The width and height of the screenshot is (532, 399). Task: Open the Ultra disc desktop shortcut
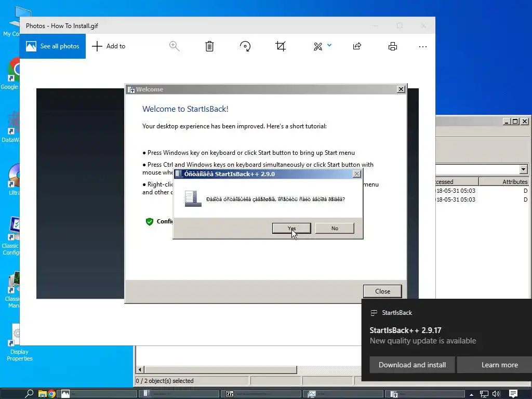click(14, 179)
